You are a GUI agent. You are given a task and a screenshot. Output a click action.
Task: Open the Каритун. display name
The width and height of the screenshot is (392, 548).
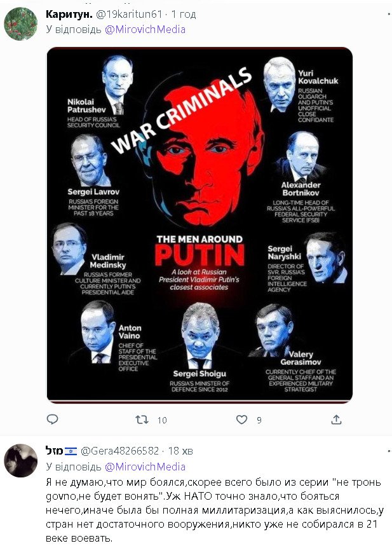point(68,14)
